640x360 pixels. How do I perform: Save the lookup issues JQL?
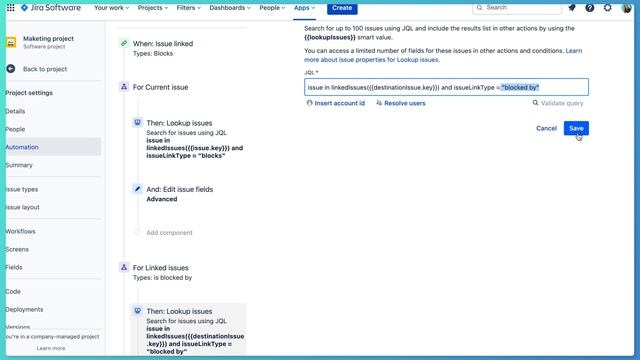(x=576, y=128)
